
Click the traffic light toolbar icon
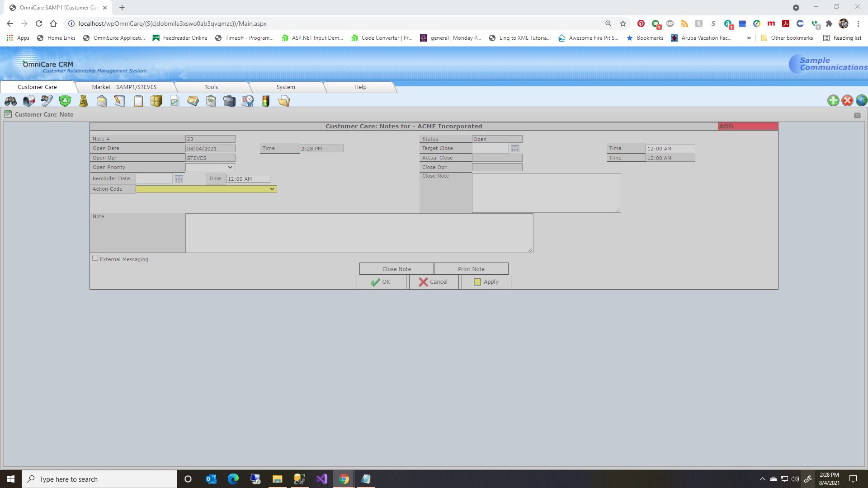pos(265,101)
